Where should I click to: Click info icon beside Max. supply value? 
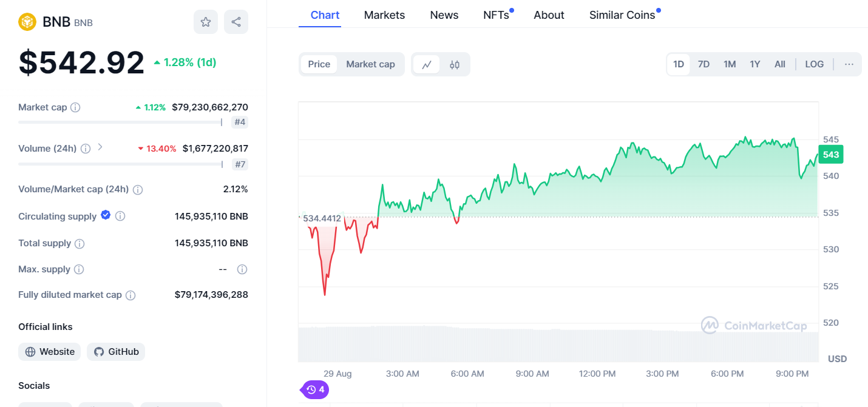click(242, 269)
